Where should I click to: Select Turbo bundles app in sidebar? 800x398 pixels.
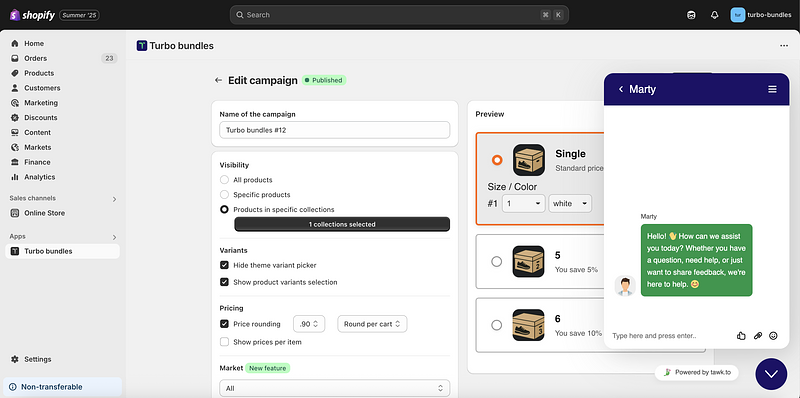click(x=63, y=251)
